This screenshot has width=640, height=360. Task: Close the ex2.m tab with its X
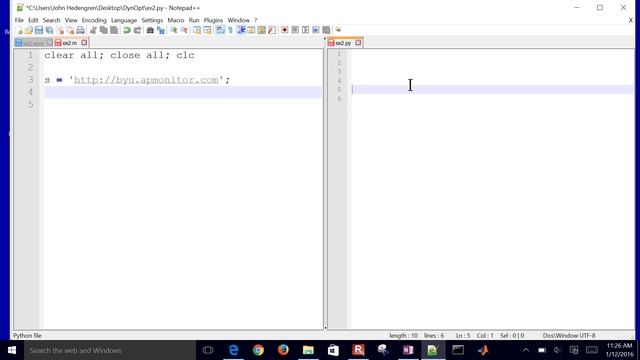point(84,42)
